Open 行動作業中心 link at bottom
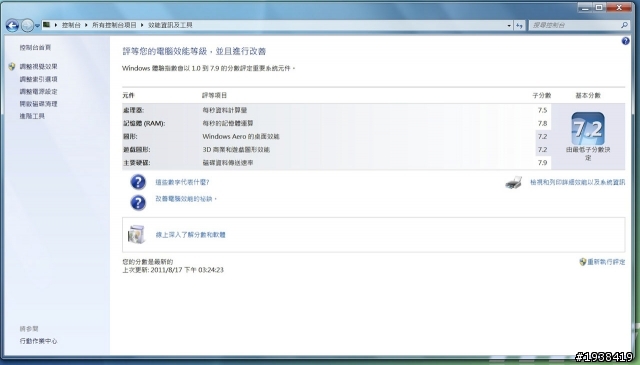Viewport: 640px width, 365px height. (x=38, y=341)
